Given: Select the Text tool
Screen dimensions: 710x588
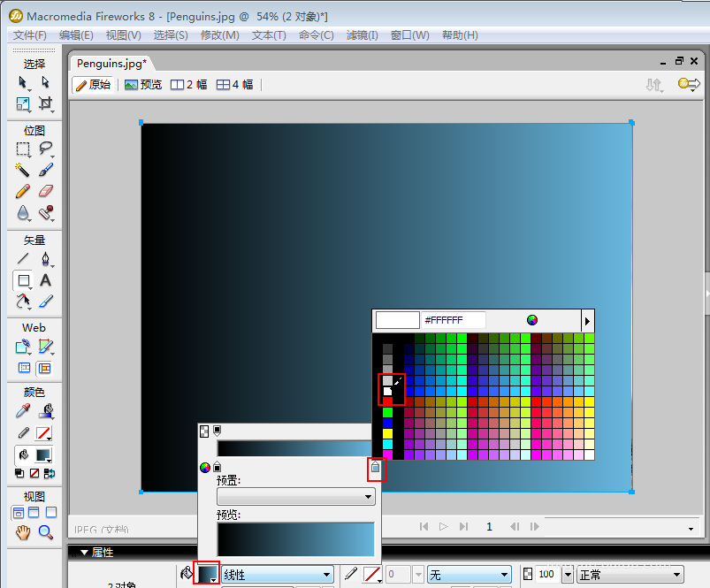Looking at the screenshot, I should 45,280.
